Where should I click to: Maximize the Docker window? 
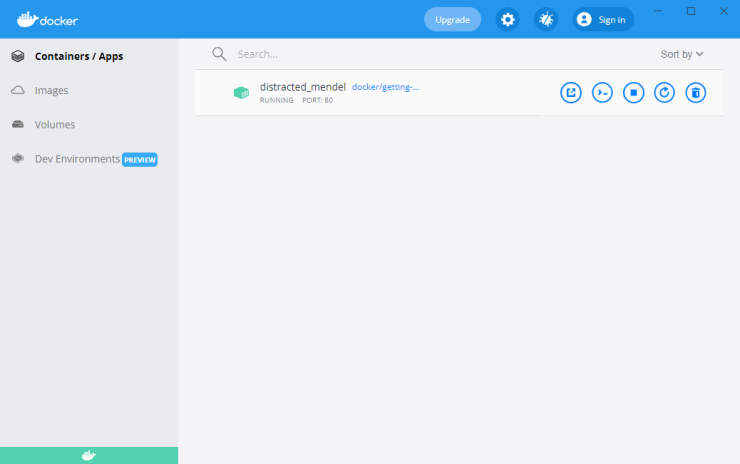[x=691, y=11]
